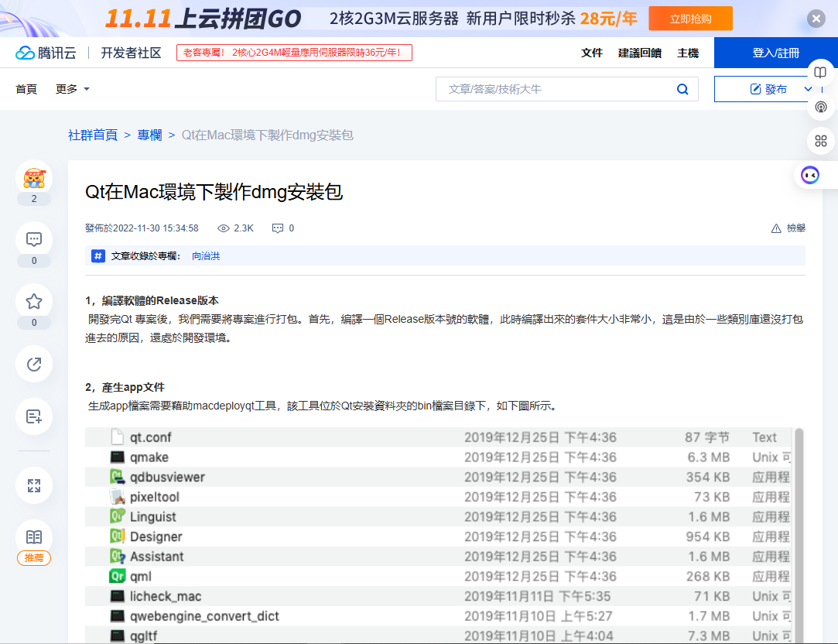Open the 向治洪 column link
This screenshot has height=644, width=838.
click(206, 256)
